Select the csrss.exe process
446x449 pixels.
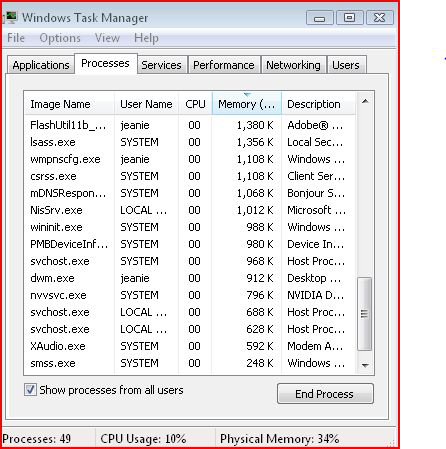click(x=190, y=176)
